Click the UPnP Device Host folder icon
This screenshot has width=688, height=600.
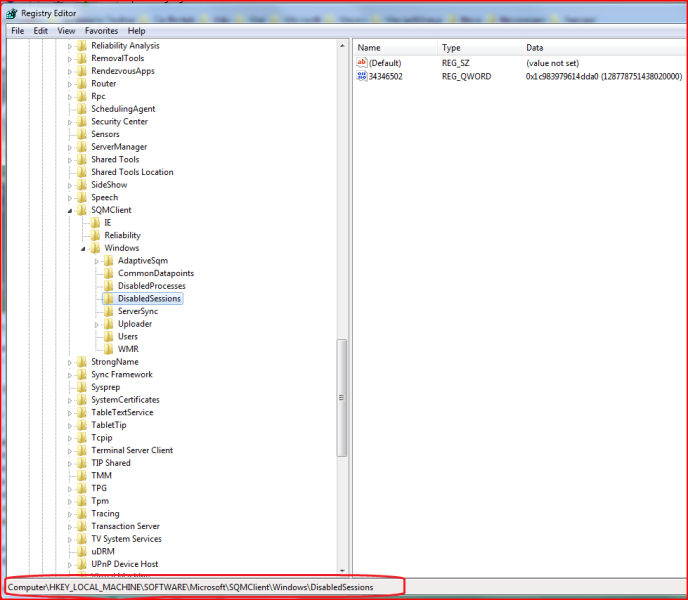pos(82,564)
